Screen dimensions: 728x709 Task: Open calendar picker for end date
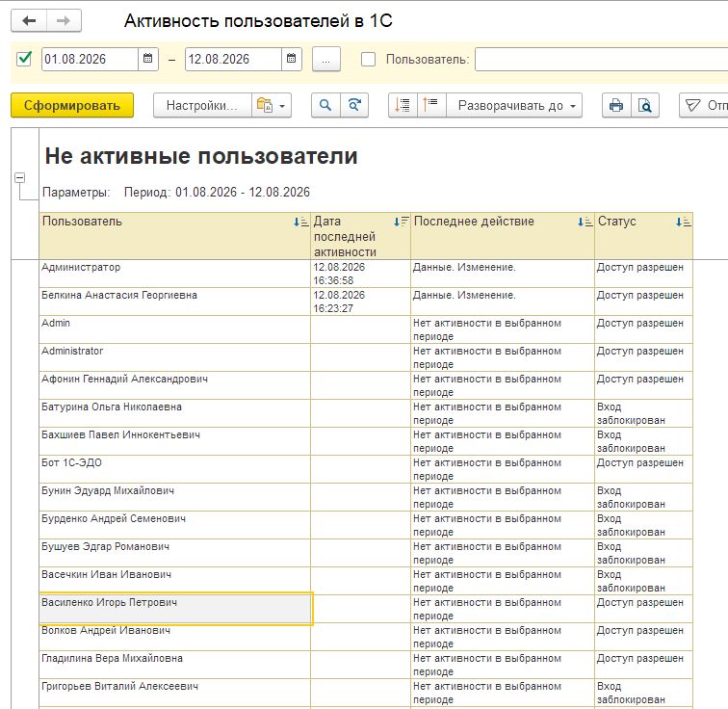pos(291,59)
